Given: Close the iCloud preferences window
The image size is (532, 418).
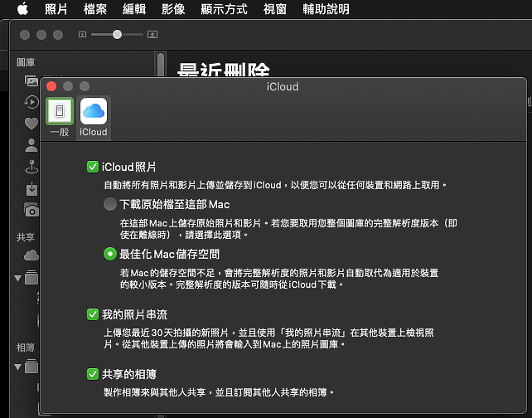Looking at the screenshot, I should [51, 86].
